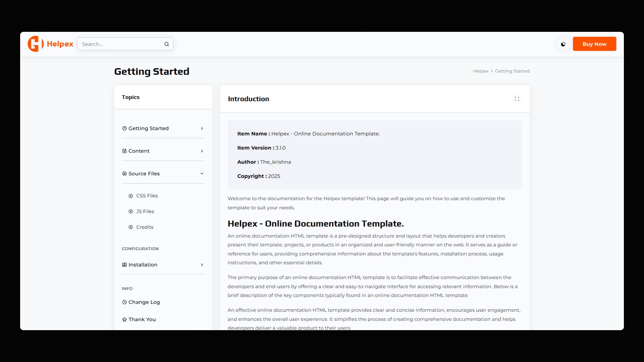
Task: Click the search magnifier icon
Action: tap(167, 44)
